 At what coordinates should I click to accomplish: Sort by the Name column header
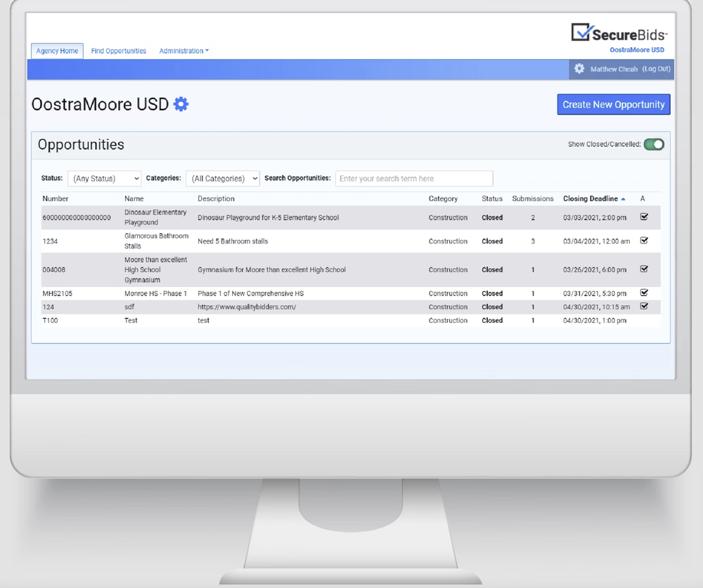pos(134,198)
